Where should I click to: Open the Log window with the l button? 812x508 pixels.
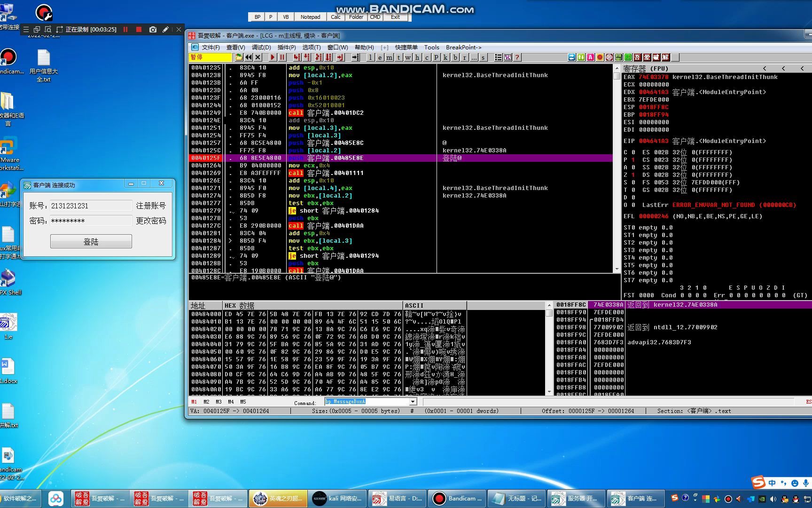pyautogui.click(x=371, y=57)
